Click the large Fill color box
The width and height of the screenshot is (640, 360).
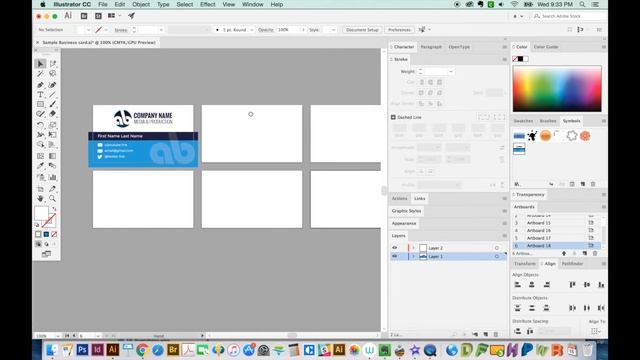pos(41,213)
